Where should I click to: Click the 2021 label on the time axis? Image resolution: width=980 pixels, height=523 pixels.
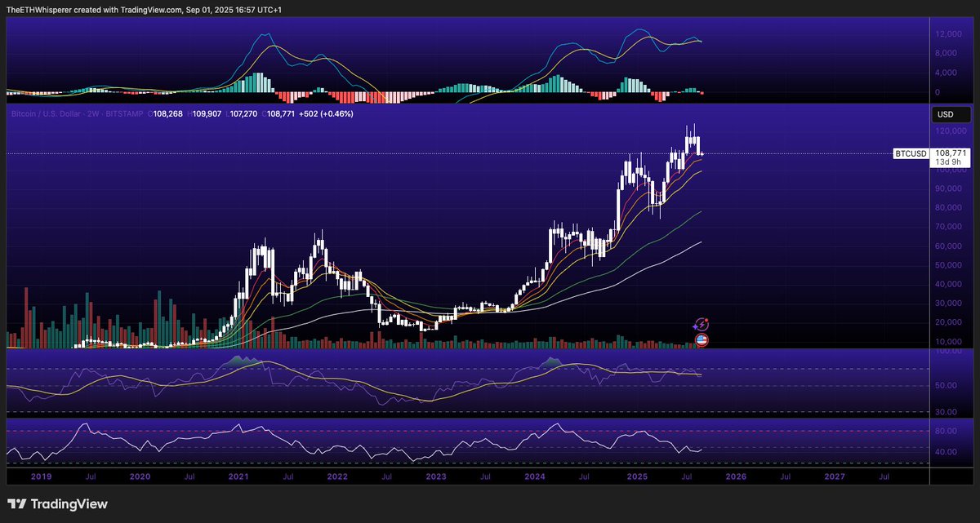click(x=238, y=476)
